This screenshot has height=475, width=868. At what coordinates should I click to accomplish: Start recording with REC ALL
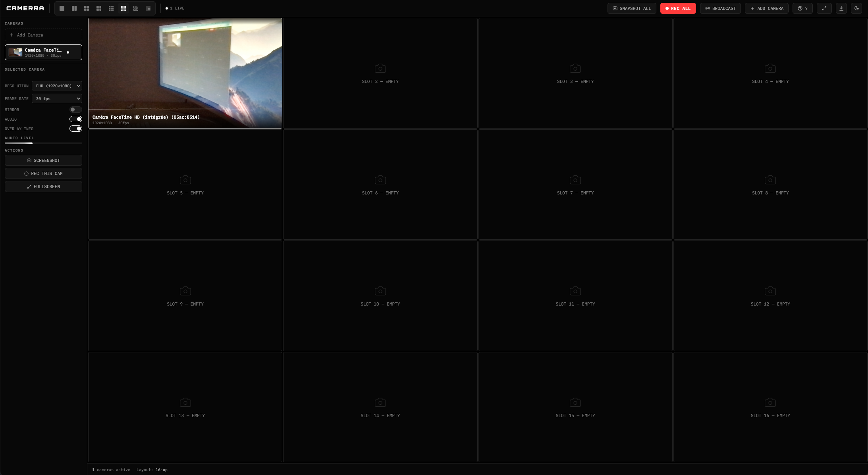point(678,8)
